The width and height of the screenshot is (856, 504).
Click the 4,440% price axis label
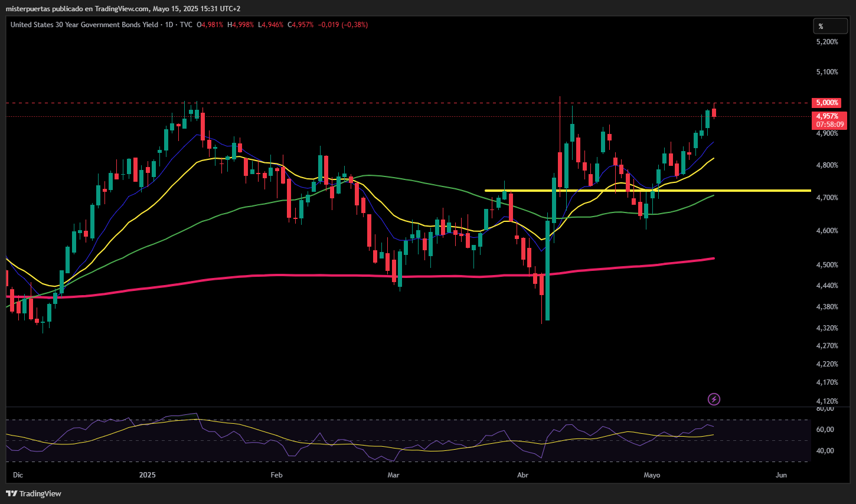coord(827,286)
